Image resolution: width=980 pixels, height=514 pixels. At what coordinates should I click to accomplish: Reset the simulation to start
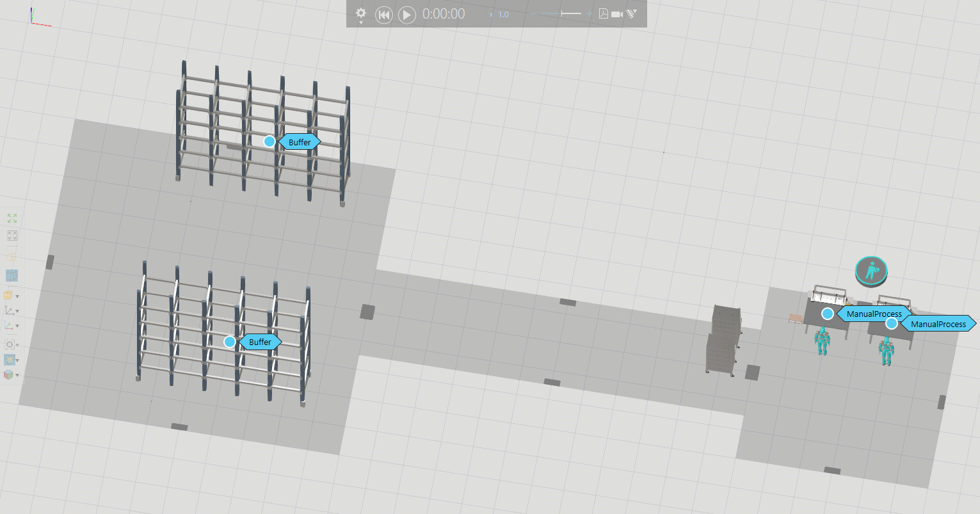pos(383,15)
